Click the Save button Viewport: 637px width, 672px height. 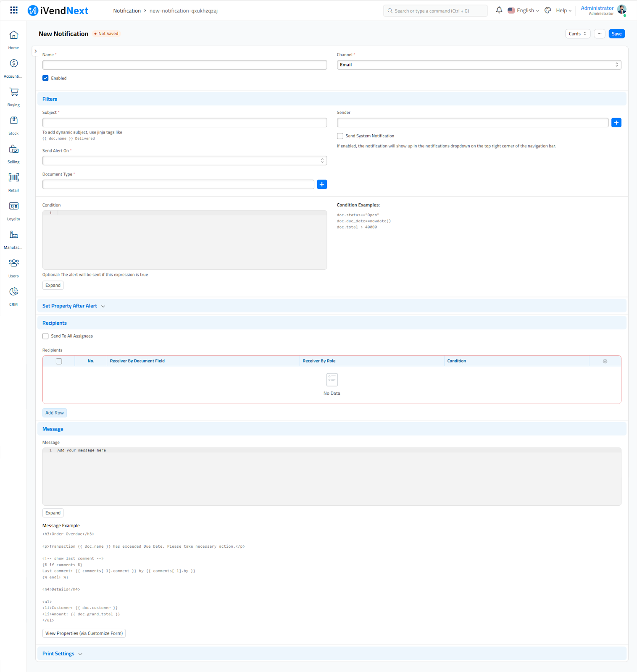pyautogui.click(x=616, y=34)
